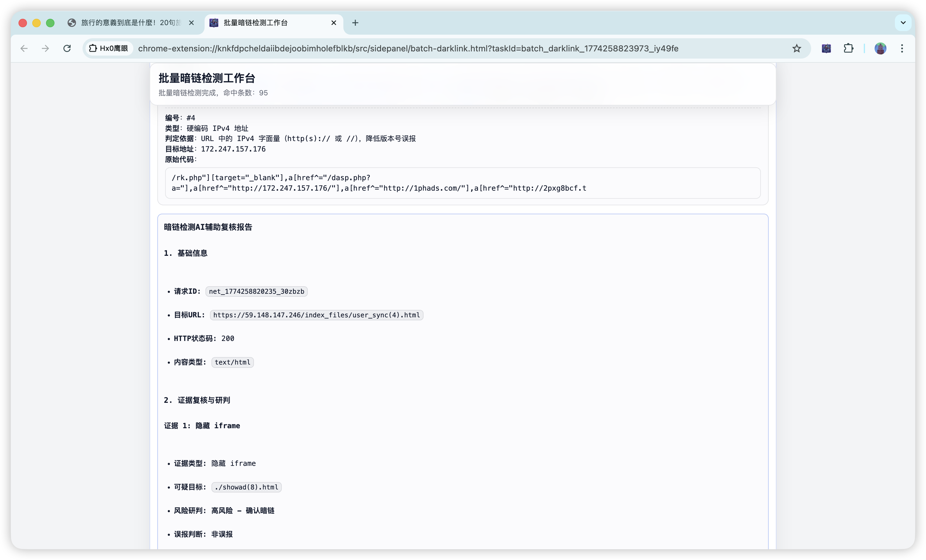
Task: Click the browser back arrow
Action: [24, 48]
